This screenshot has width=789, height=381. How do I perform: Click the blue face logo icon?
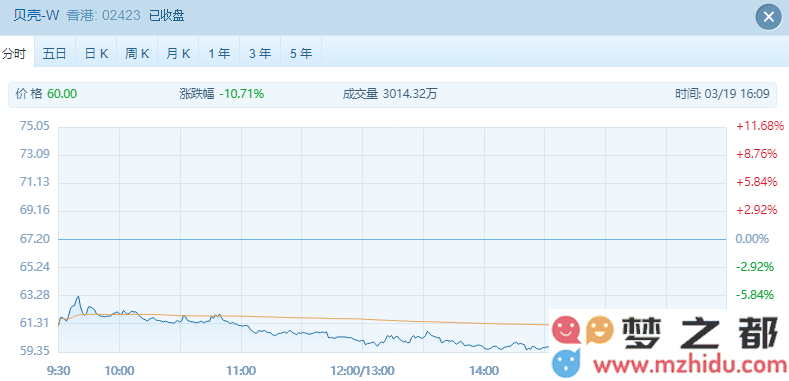tap(566, 363)
